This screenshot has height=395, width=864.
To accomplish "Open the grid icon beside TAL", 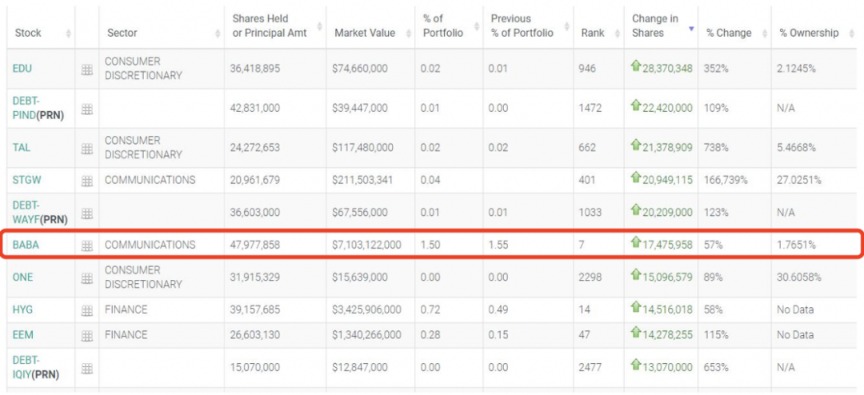I will 87,148.
